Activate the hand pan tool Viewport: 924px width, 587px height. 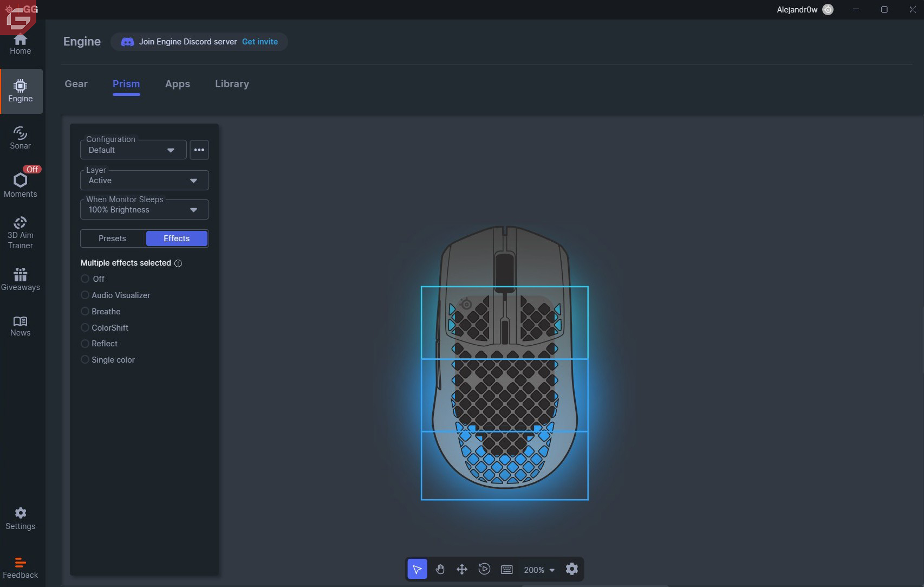click(x=440, y=569)
